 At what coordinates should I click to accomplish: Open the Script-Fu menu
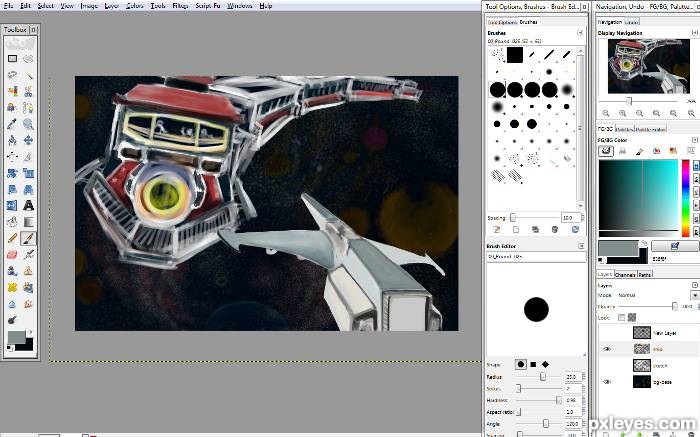208,6
